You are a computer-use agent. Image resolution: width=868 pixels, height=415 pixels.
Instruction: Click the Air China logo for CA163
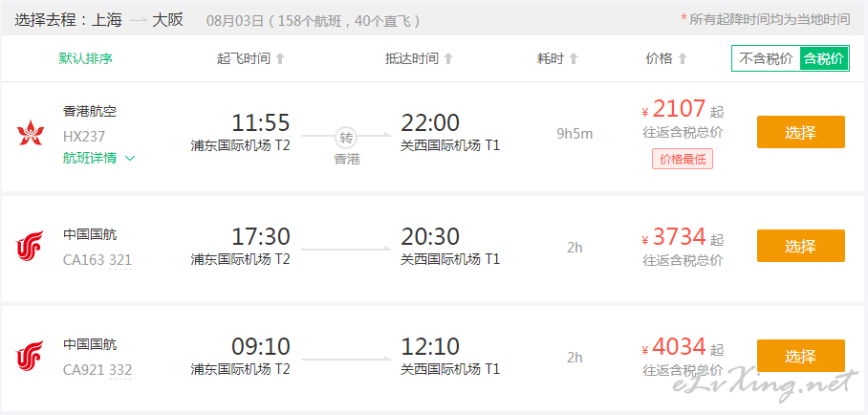tap(30, 246)
